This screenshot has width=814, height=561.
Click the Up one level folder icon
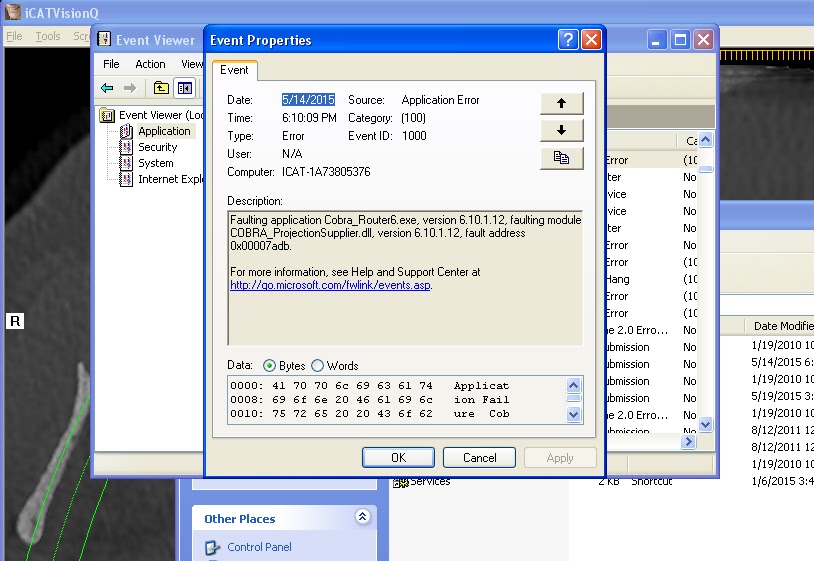[161, 88]
